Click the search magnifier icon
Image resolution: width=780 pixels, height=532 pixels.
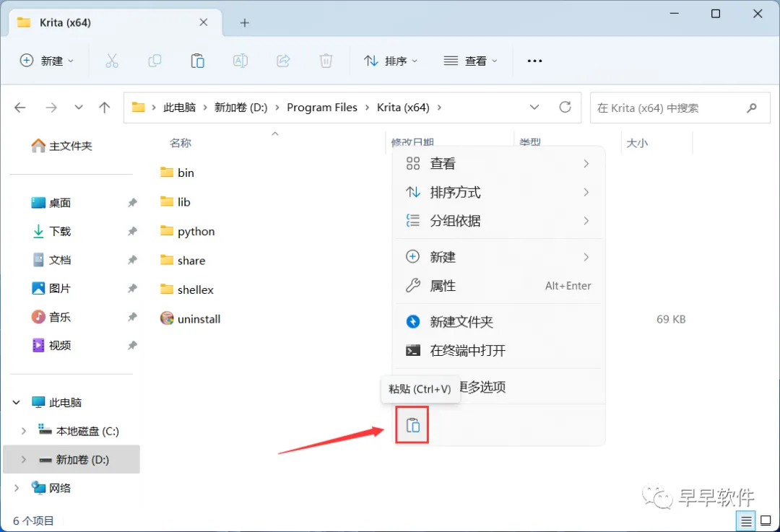point(752,108)
